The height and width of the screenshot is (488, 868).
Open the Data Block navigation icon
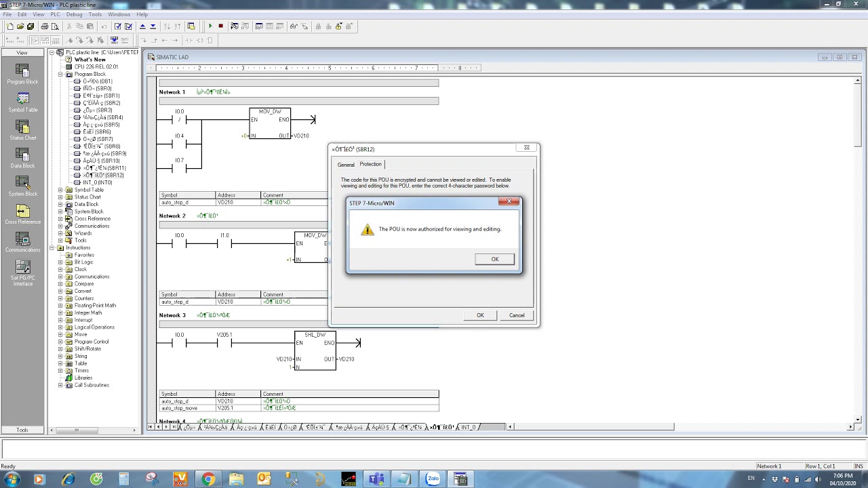pos(22,159)
